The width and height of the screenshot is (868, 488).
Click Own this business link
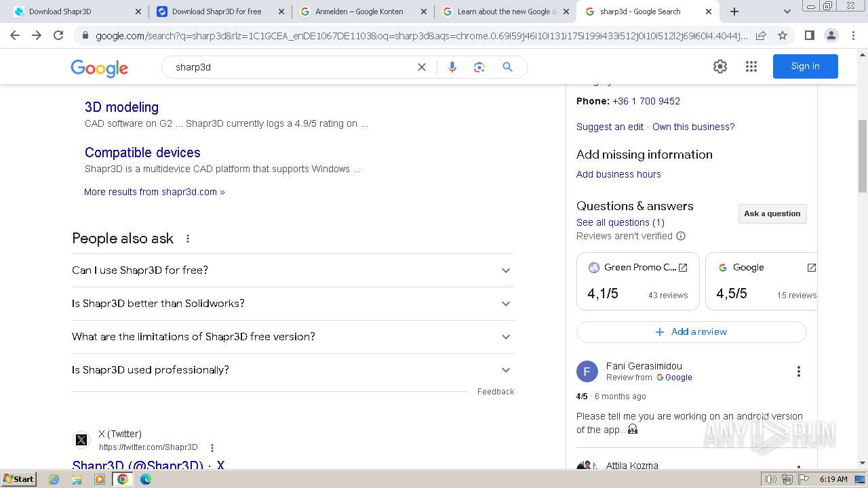coord(693,127)
